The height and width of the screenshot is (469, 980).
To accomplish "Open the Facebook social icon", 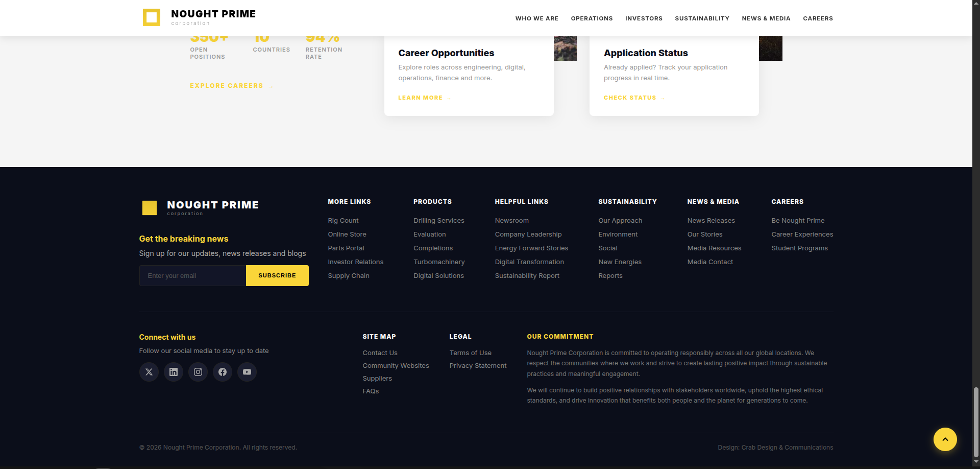I will [222, 371].
